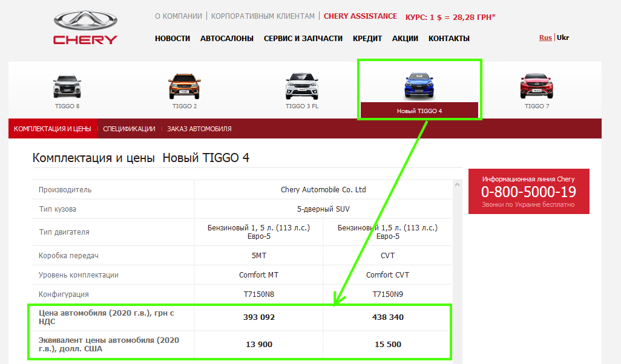Viewport: 621px width, 364px height.
Task: Open НОВОСТИ menu item
Action: [172, 38]
